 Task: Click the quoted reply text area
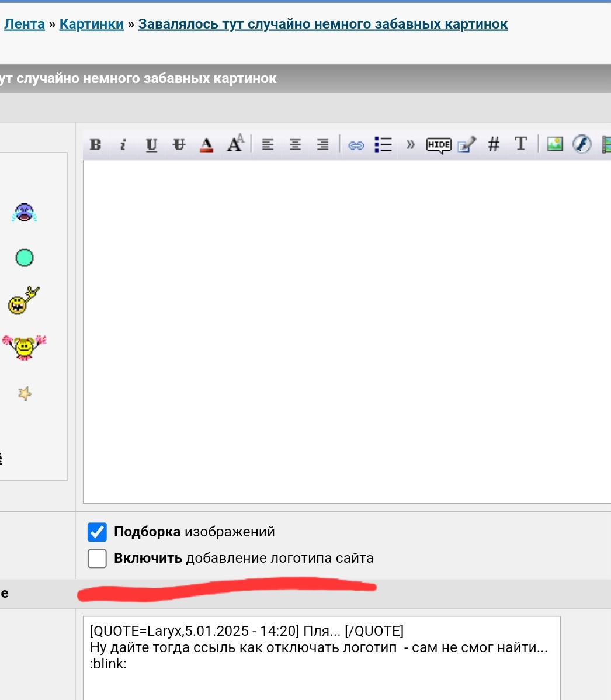point(322,658)
